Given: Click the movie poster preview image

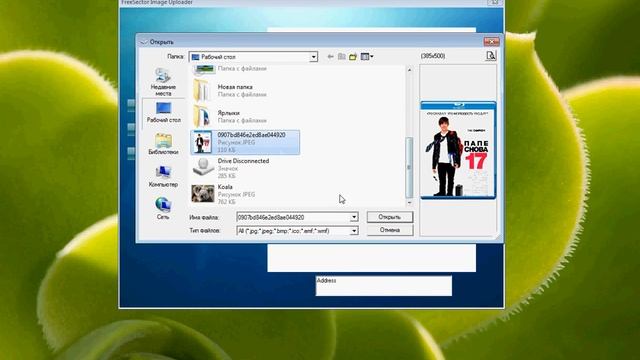Looking at the screenshot, I should click(x=458, y=150).
